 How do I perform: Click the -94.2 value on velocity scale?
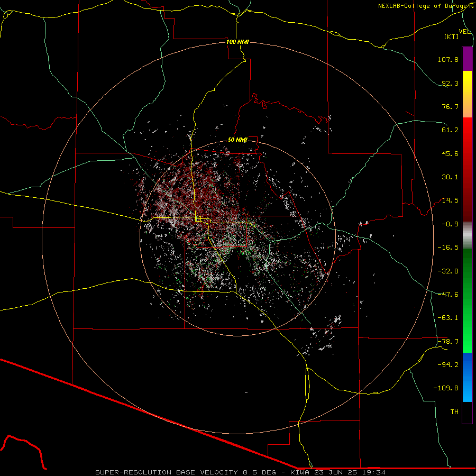point(448,365)
